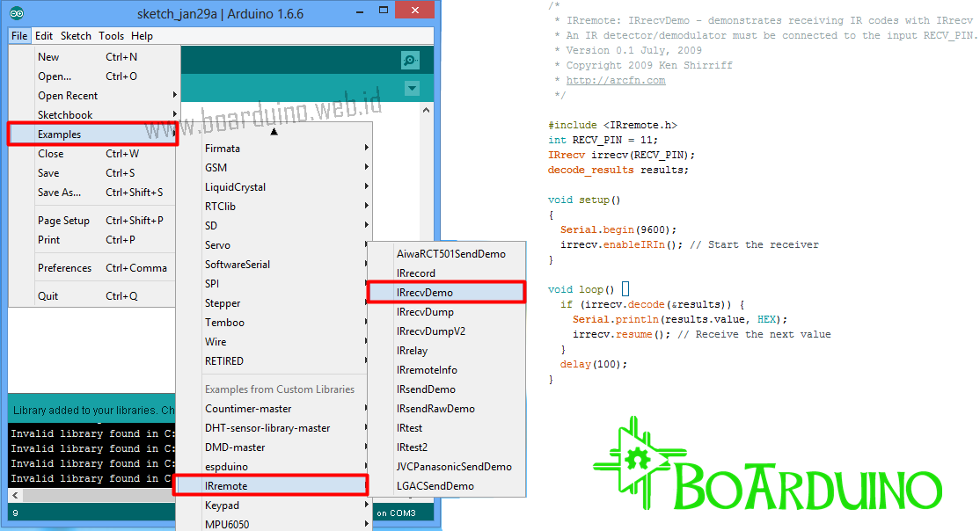The width and height of the screenshot is (980, 531).
Task: Expand the Open Recent submenu
Action: tap(94, 96)
